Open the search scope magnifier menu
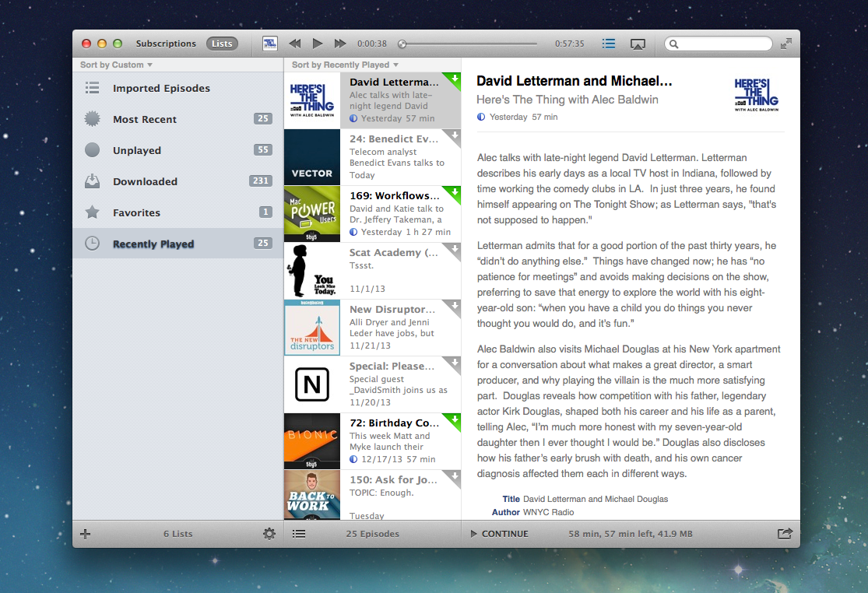Viewport: 868px width, 593px height. coord(675,44)
